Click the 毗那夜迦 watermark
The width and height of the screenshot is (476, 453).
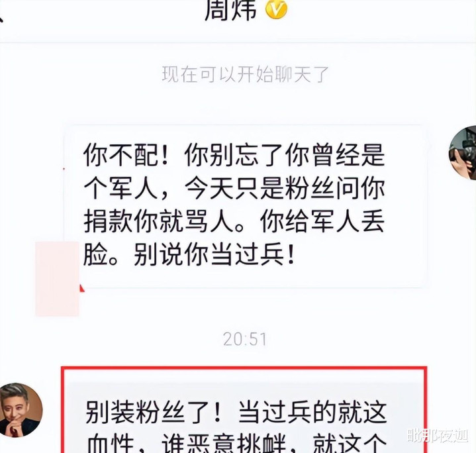point(438,436)
